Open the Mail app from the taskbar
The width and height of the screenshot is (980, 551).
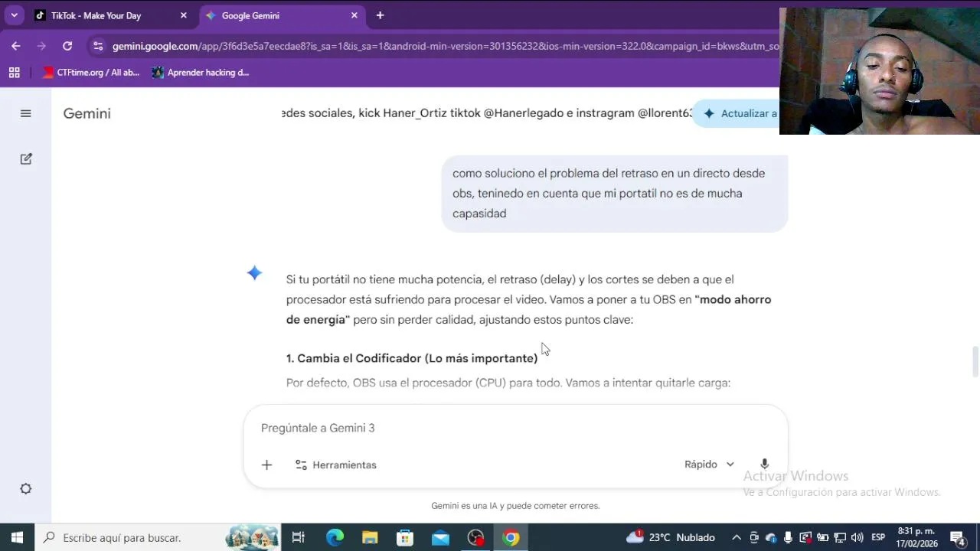point(440,537)
